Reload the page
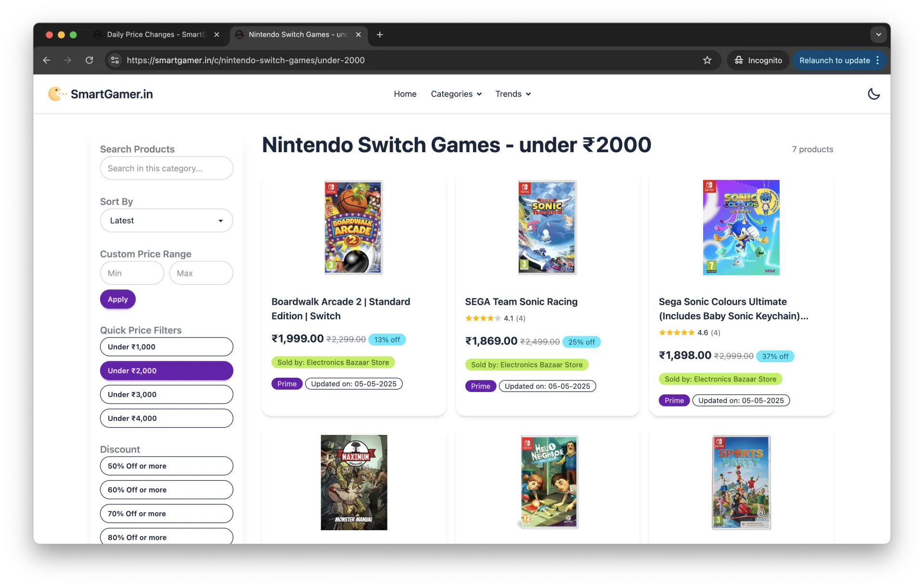The height and width of the screenshot is (588, 924). click(89, 60)
